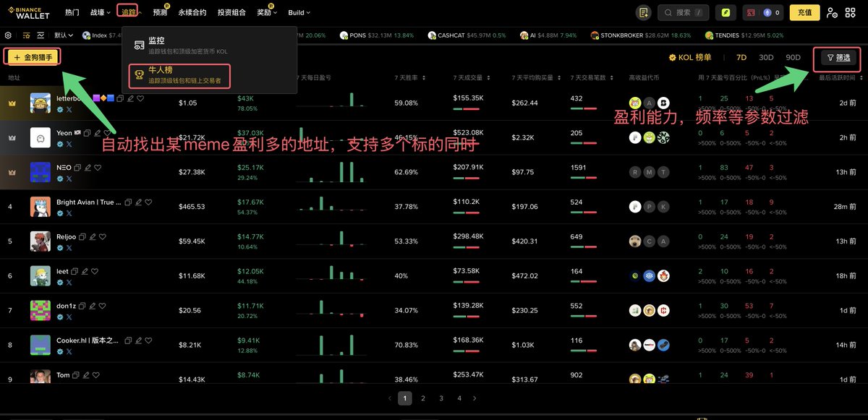Copy NEO's wallet address
Screen dimensions: 868x420
(78, 168)
